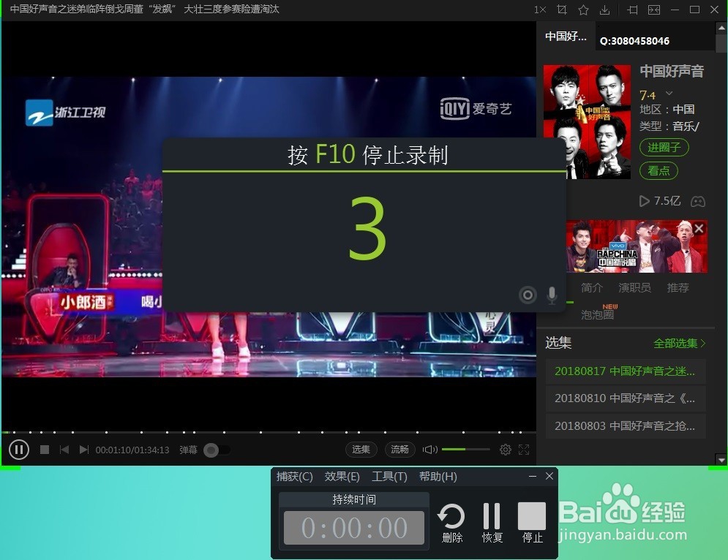
Task: Click the game controller icon
Action: tap(698, 201)
